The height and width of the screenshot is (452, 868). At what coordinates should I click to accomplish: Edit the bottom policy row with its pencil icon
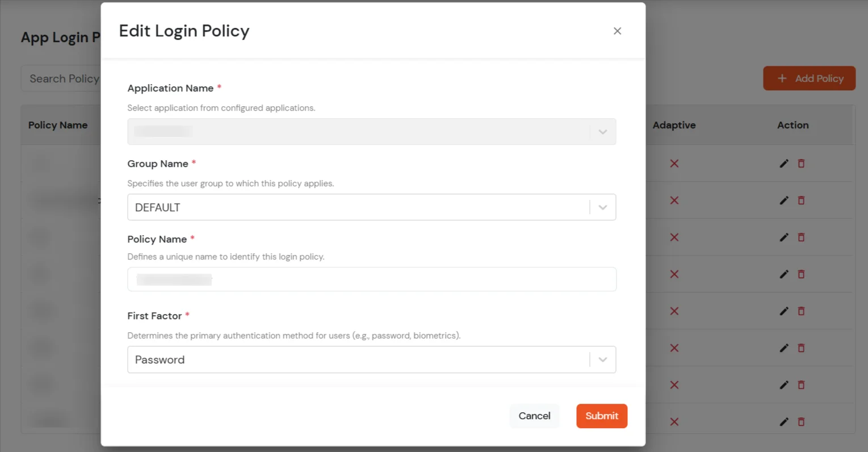point(783,422)
